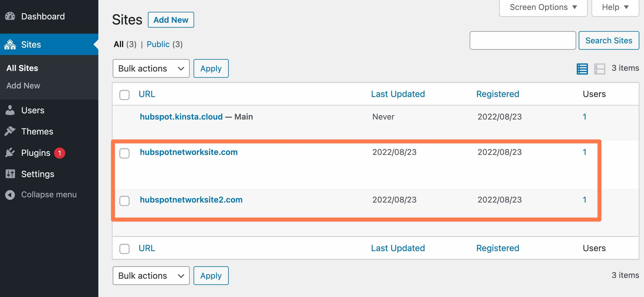Click Add New menu item in sidebar
This screenshot has height=297, width=644.
[x=23, y=86]
